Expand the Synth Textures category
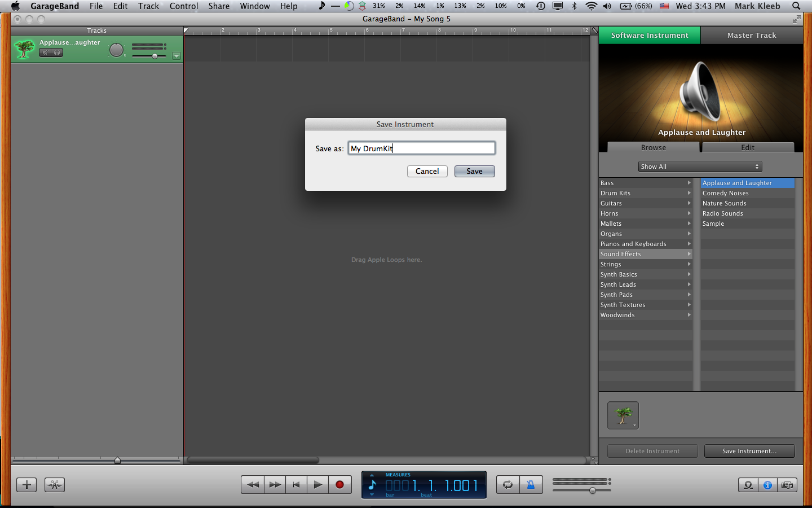The width and height of the screenshot is (812, 508). pos(646,305)
